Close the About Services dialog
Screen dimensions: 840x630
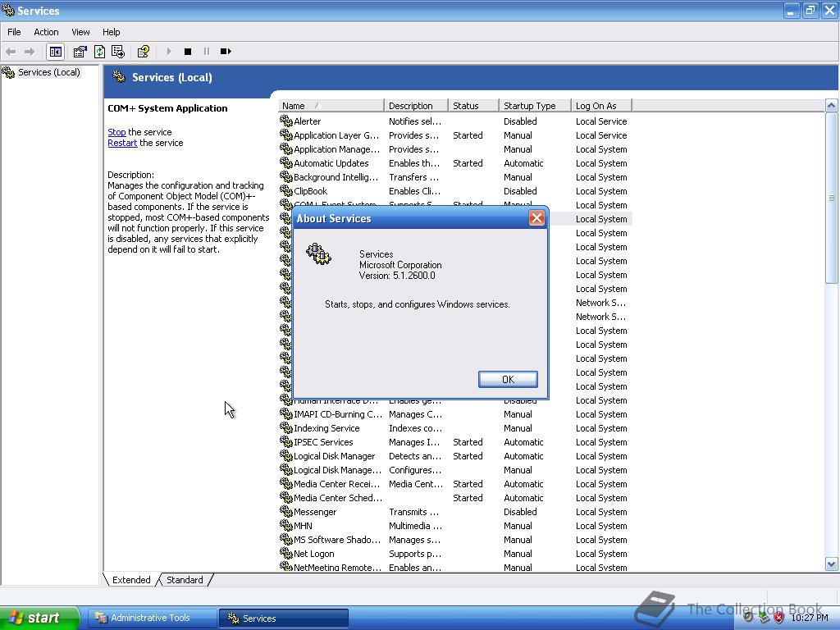(536, 218)
